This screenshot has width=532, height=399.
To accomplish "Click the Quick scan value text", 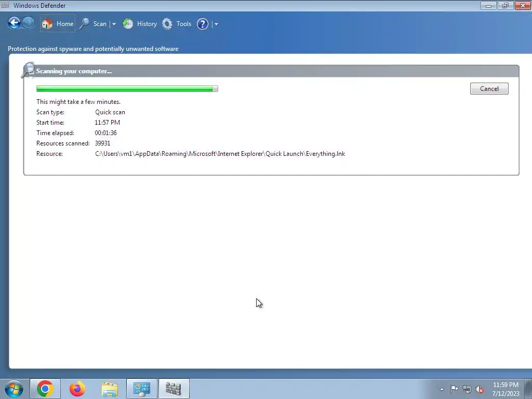I will (x=110, y=112).
